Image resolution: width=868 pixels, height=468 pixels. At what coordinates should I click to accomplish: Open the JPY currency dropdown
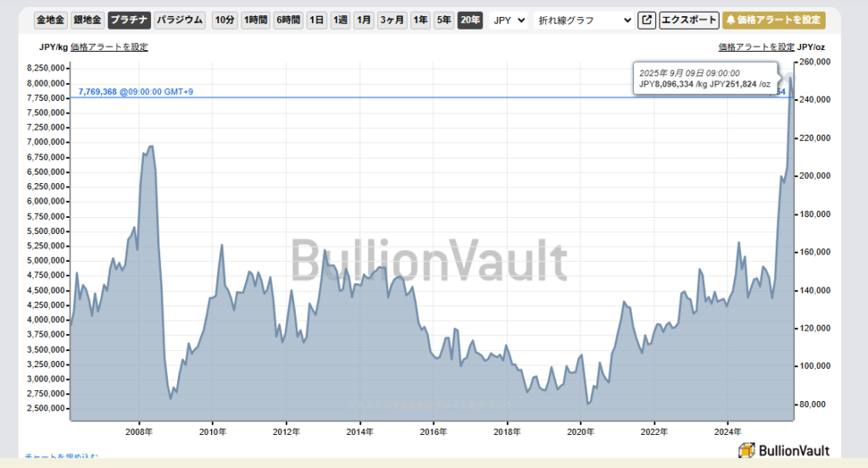click(x=509, y=19)
